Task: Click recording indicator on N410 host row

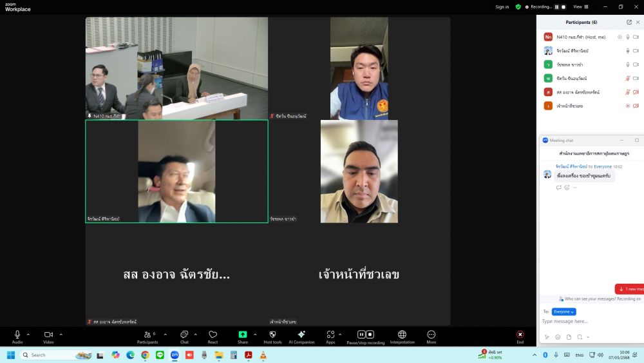Action: (620, 37)
